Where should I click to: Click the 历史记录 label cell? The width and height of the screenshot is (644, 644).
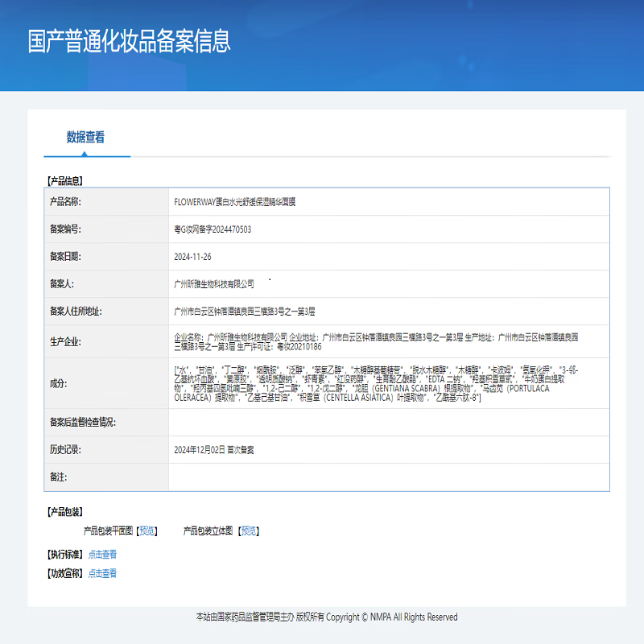[106, 450]
